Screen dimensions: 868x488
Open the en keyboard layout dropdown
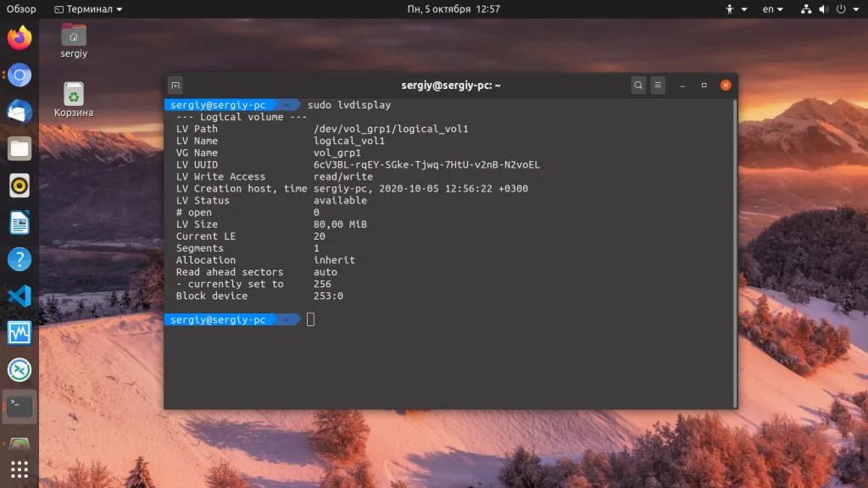click(773, 8)
